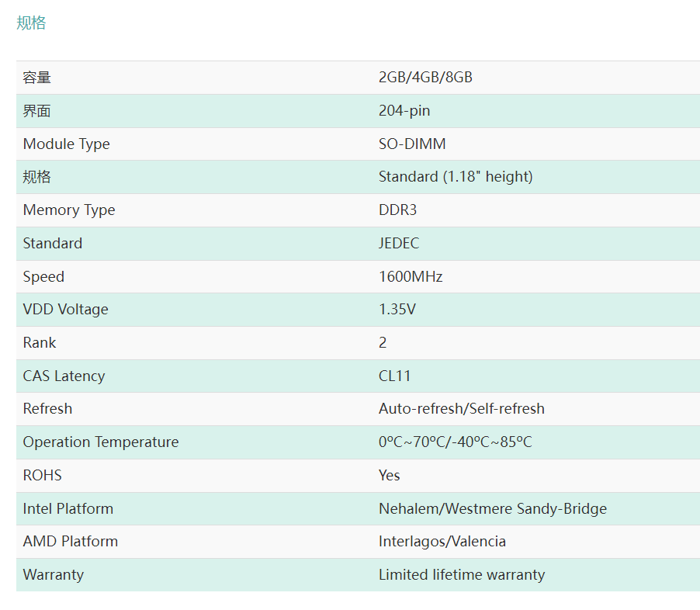Select the Speed row label

pos(43,277)
